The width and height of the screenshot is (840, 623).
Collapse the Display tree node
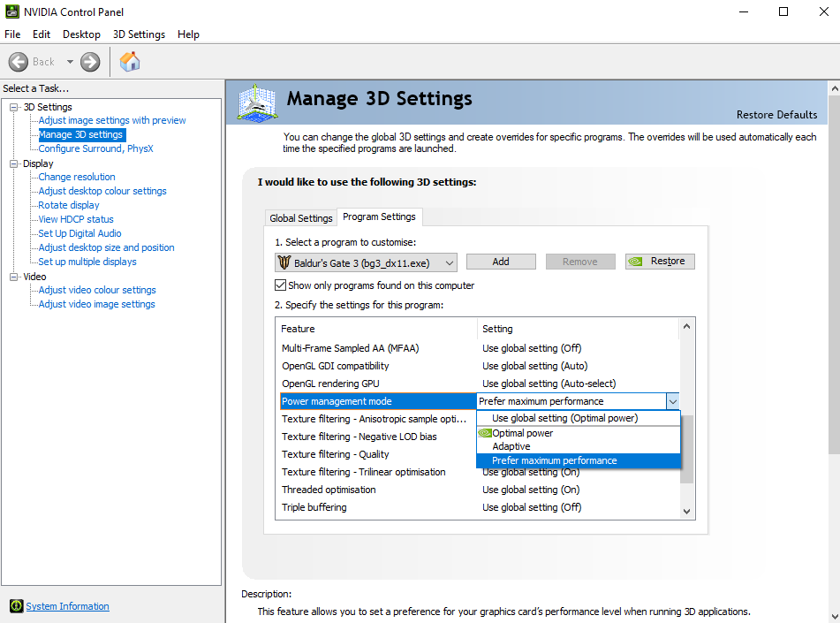(x=14, y=163)
